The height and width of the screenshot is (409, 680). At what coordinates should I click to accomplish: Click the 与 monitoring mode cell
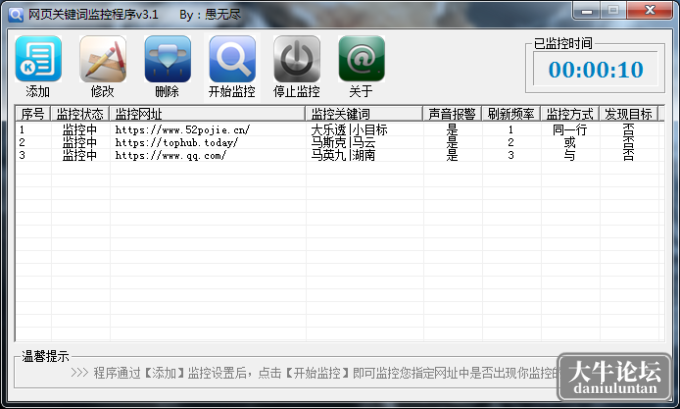click(569, 155)
